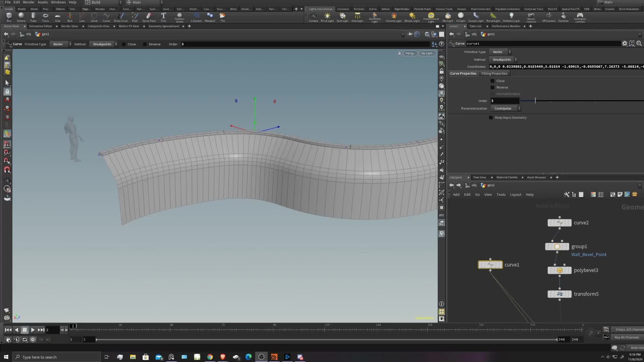644x362 pixels.
Task: Select the Torus creation tool
Action: click(46, 17)
